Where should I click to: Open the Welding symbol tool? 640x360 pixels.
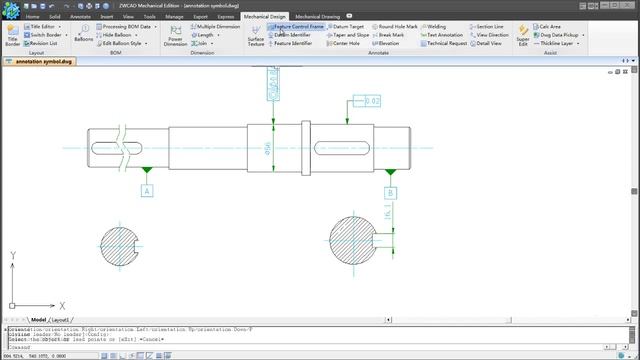pos(433,27)
